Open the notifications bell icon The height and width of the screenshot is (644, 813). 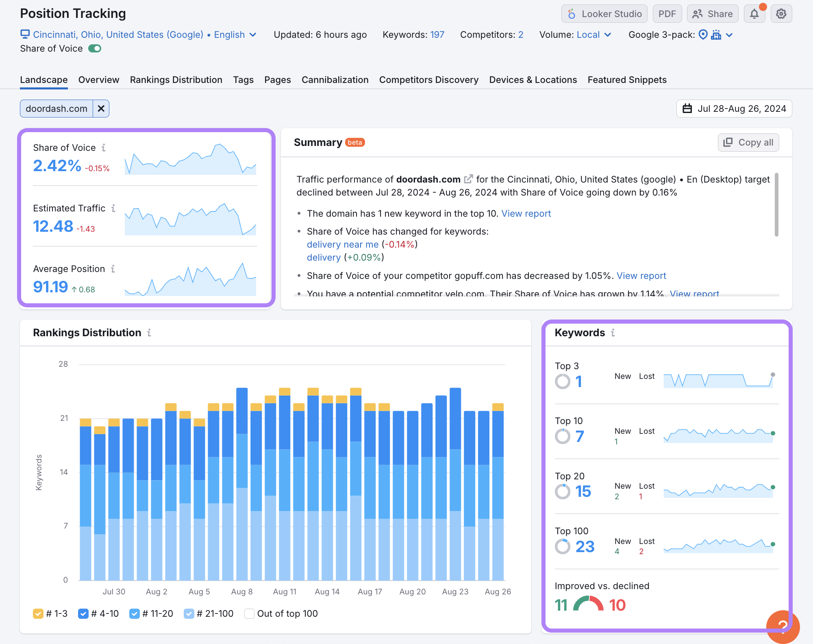pyautogui.click(x=754, y=14)
